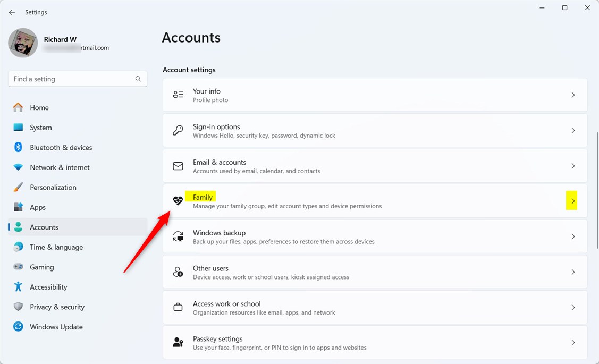Open the Family settings title

click(x=203, y=197)
